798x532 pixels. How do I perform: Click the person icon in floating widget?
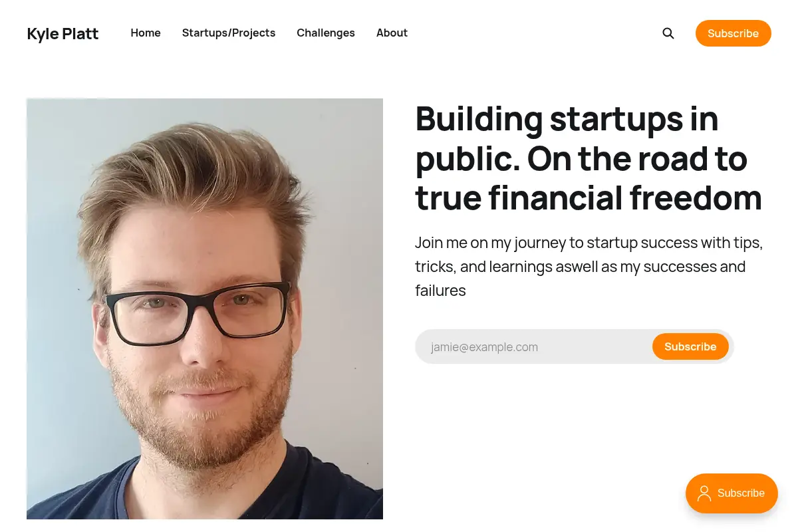pos(704,493)
